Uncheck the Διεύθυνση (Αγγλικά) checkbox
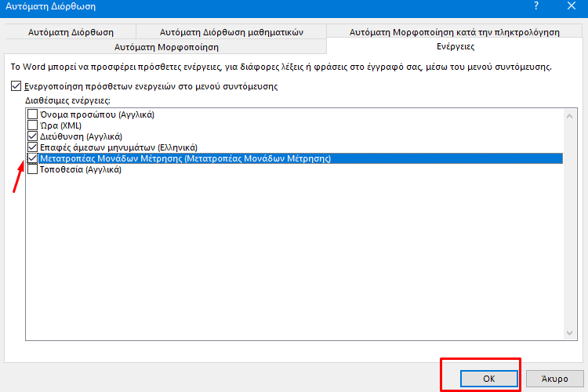Viewport: 588px width, 392px height. 33,136
